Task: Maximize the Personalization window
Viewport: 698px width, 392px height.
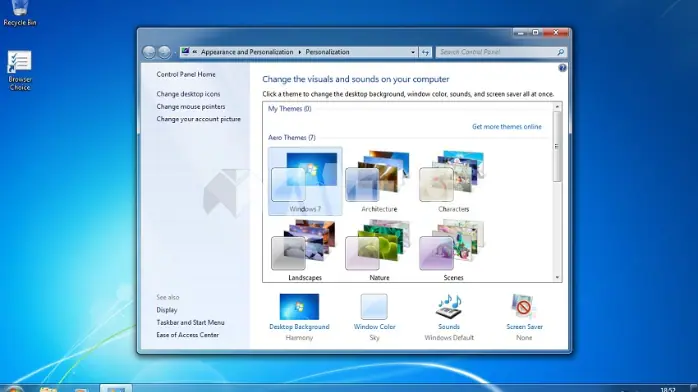Action: (535, 32)
